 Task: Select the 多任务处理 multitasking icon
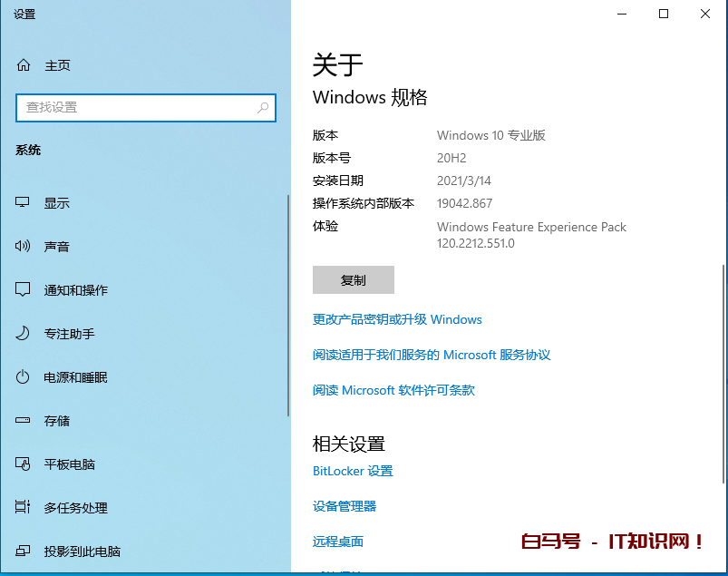click(24, 508)
